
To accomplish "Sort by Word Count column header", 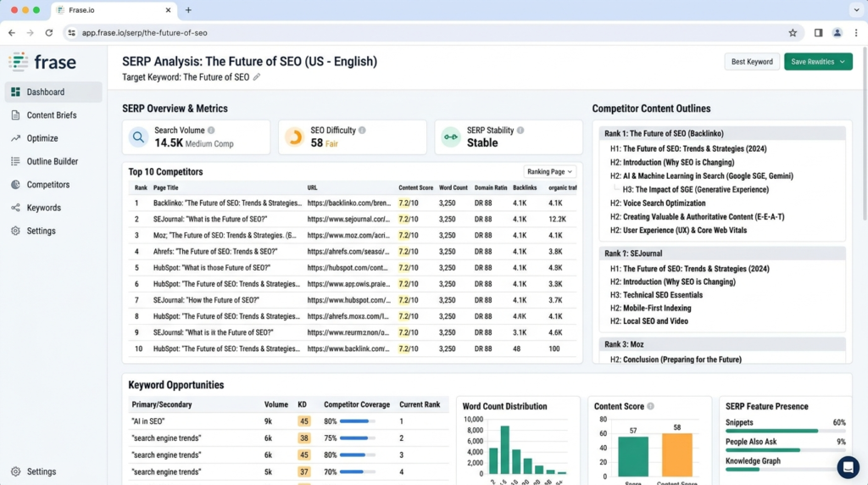I will pyautogui.click(x=453, y=187).
